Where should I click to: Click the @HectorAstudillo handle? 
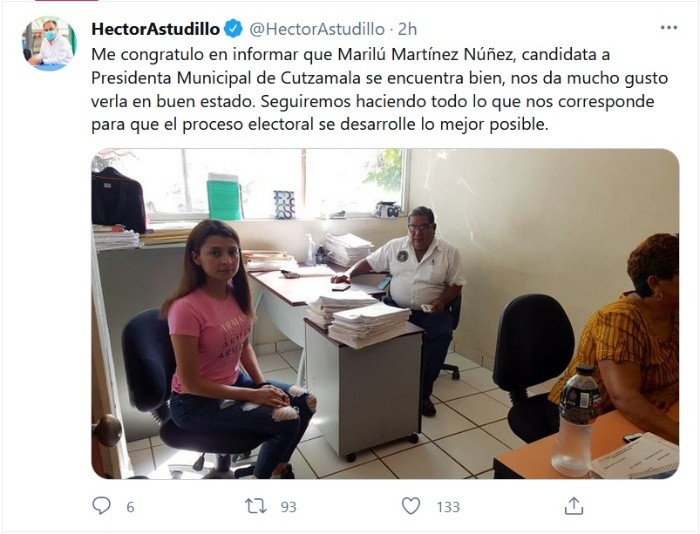(x=317, y=29)
